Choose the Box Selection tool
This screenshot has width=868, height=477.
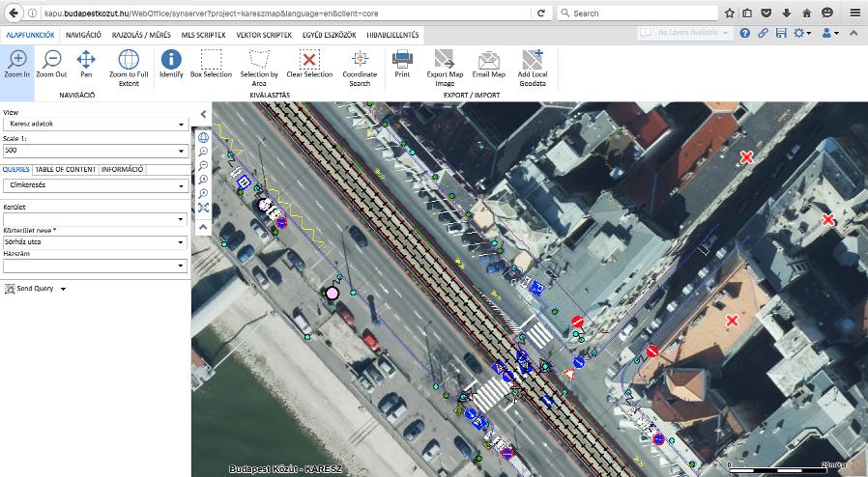point(211,64)
